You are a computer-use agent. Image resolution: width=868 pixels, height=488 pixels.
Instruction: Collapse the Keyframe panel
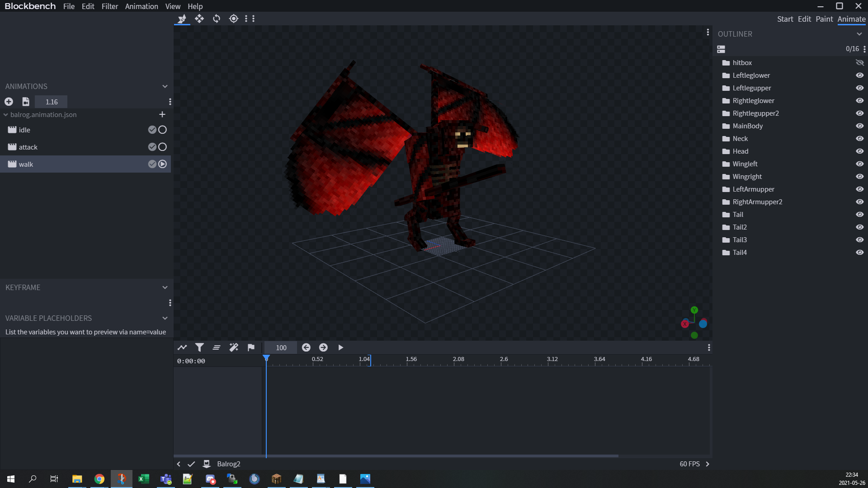165,287
